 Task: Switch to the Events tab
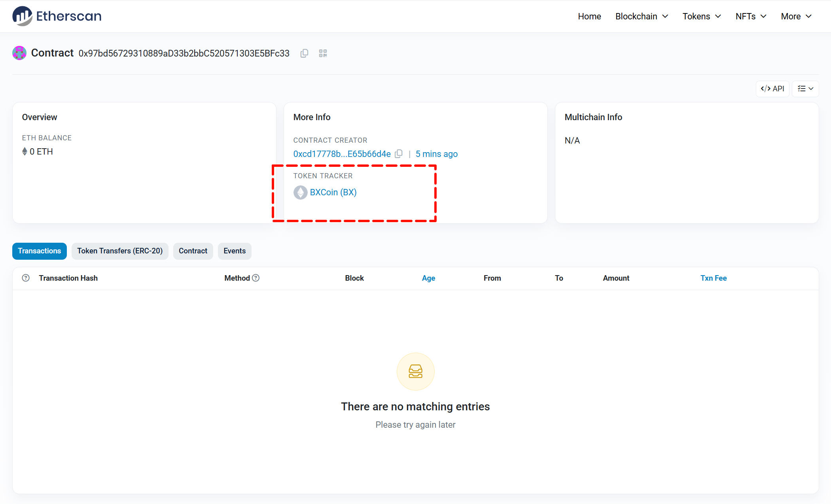(x=235, y=251)
